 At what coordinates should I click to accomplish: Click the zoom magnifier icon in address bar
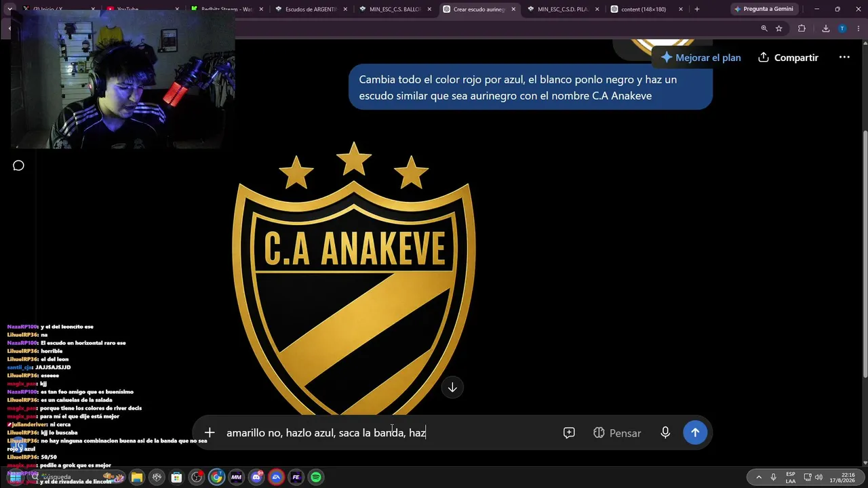764,28
